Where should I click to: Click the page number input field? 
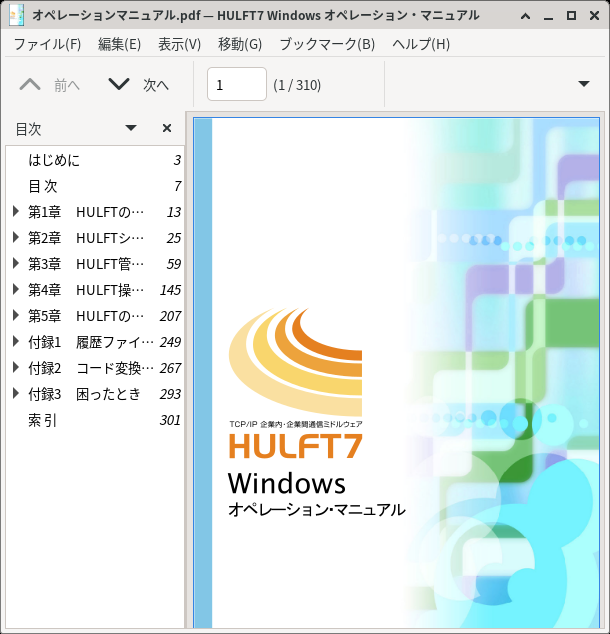pos(237,84)
